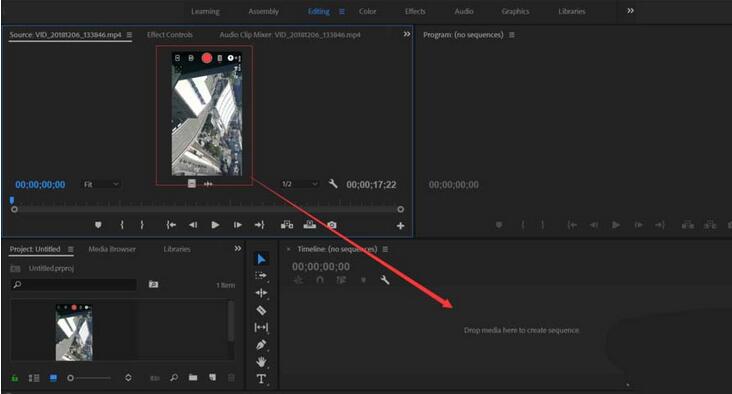732x394 pixels.
Task: Play the source clip
Action: pos(215,225)
